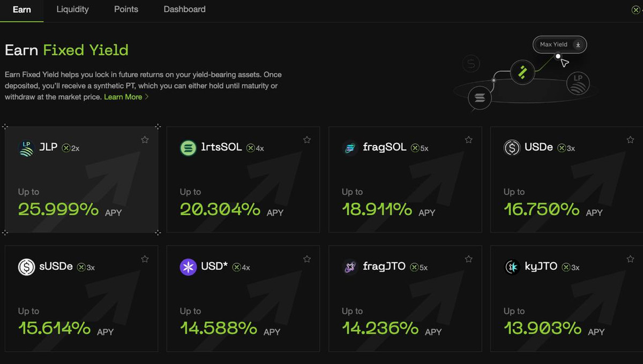Click the sUSDe token icon
The height and width of the screenshot is (364, 643).
26,267
